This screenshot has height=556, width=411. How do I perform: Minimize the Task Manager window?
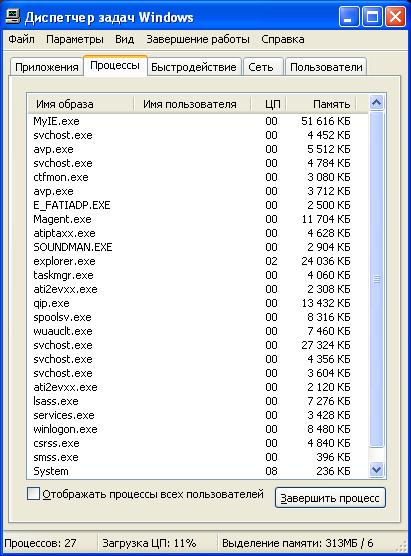click(349, 17)
